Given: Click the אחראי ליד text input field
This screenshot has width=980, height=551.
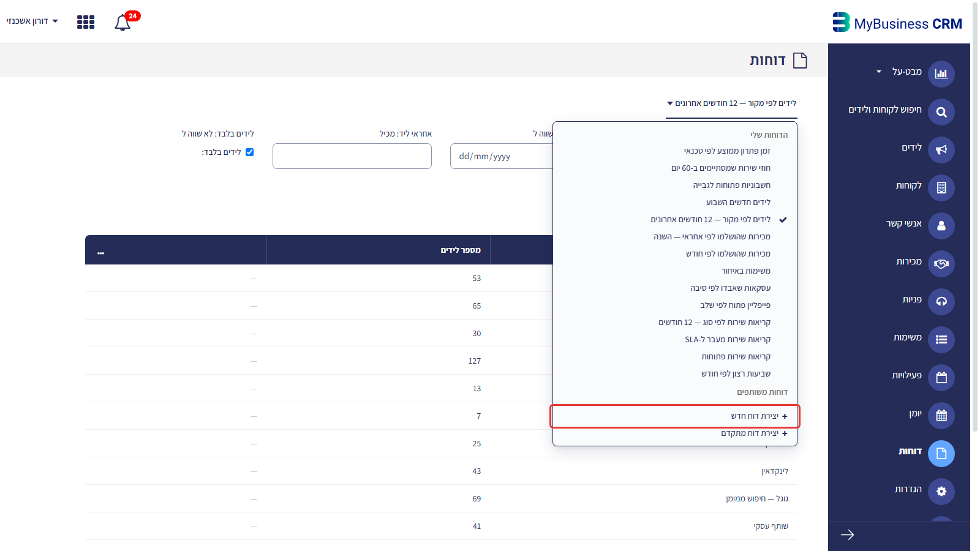Looking at the screenshot, I should [352, 156].
